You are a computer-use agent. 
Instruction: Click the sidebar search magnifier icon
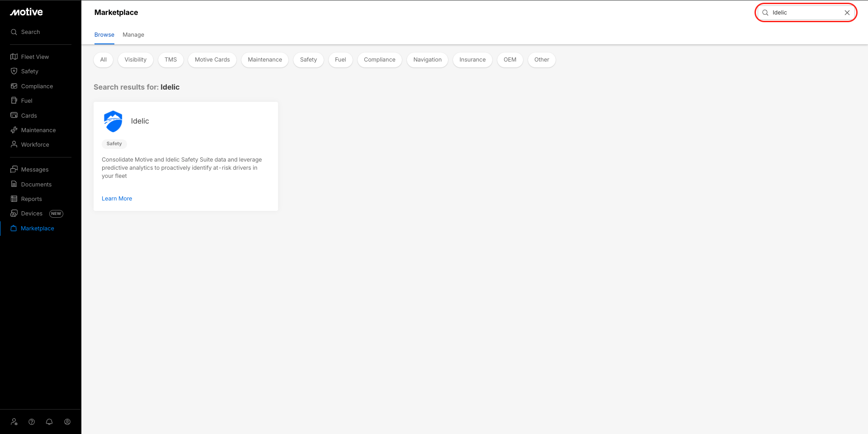pos(14,32)
